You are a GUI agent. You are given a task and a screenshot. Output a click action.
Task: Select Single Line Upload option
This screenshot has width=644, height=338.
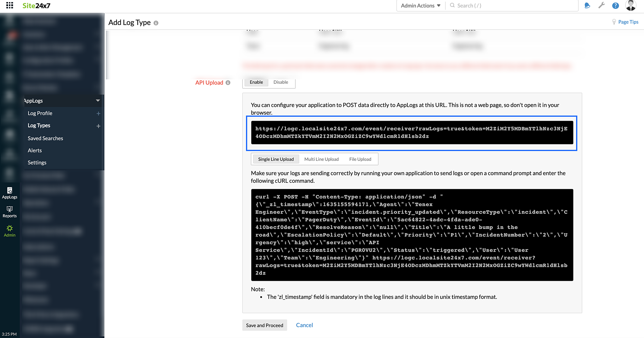click(276, 159)
